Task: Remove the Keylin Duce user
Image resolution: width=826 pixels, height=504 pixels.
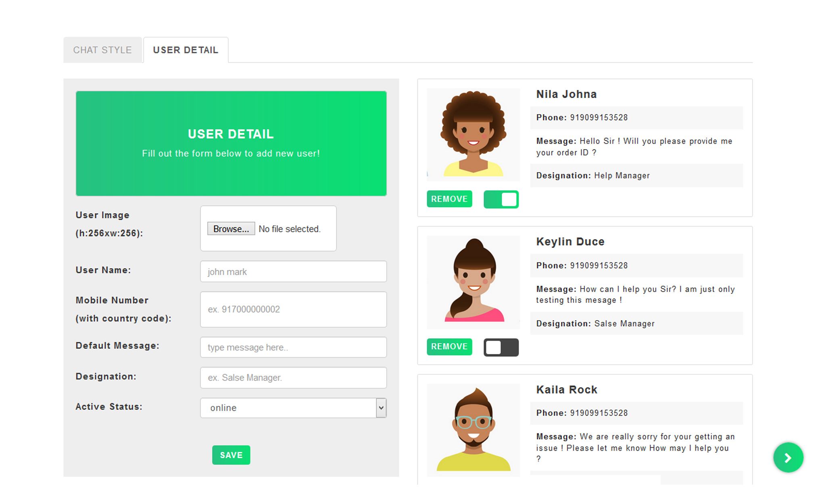Action: (449, 347)
